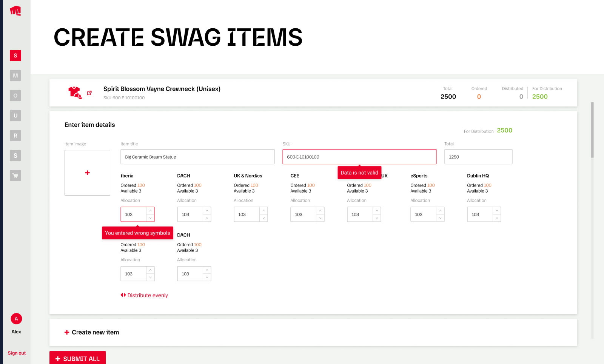This screenshot has height=364, width=604.
Task: Click the page vertical scrollbar
Action: (592, 130)
